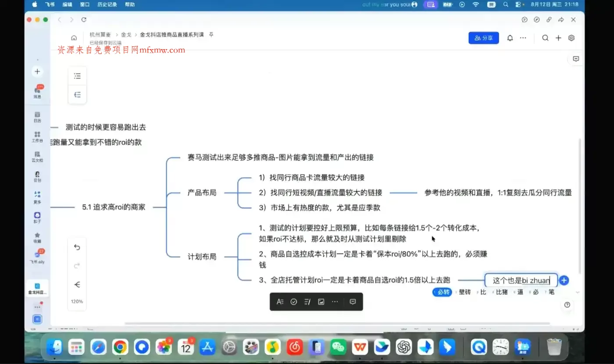This screenshot has width=614, height=364.
Task: Select node 找同行商品卡流量较大的链接
Action: (x=312, y=178)
